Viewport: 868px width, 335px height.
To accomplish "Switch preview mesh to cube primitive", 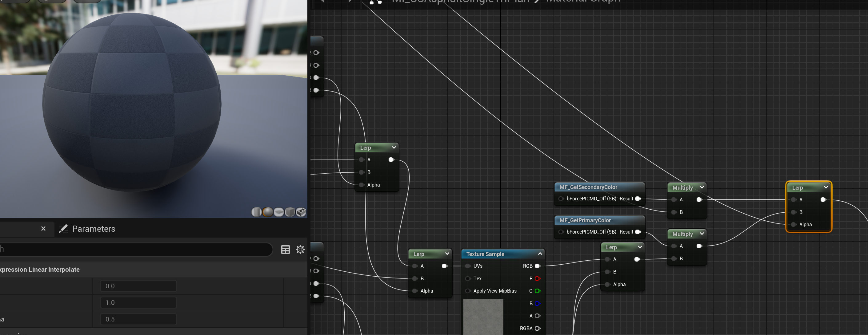I will pos(290,212).
